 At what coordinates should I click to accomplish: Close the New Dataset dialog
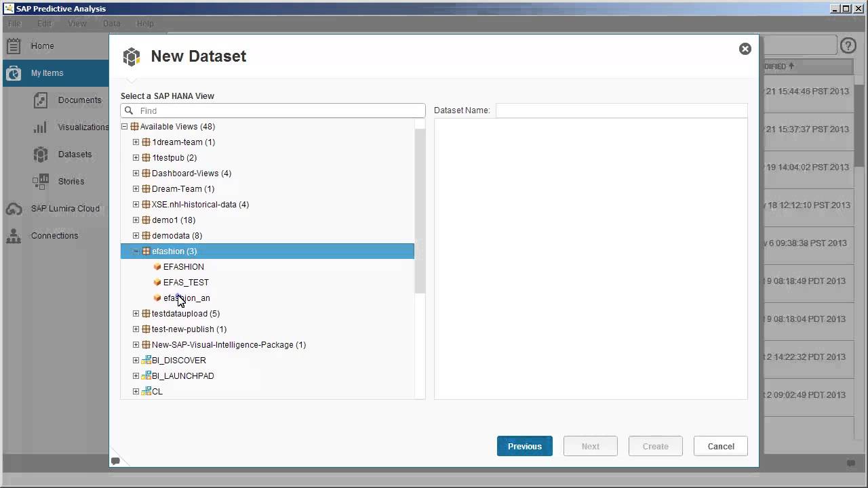745,49
